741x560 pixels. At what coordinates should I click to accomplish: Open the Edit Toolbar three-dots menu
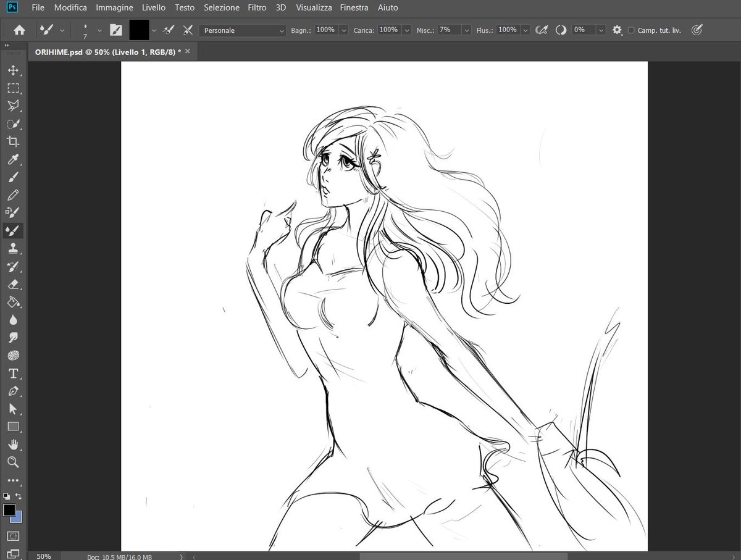click(x=13, y=480)
